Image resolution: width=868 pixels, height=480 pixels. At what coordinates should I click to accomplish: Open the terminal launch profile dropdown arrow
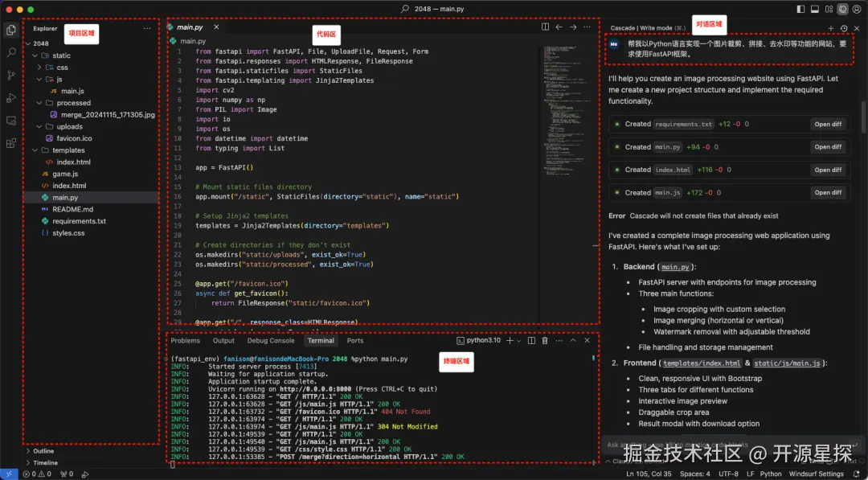point(518,341)
